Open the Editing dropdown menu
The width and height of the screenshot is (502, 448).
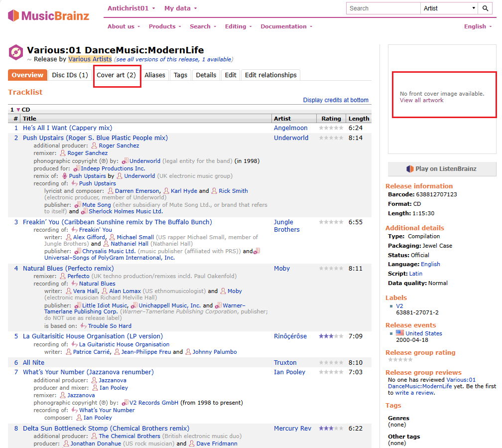[x=238, y=26]
